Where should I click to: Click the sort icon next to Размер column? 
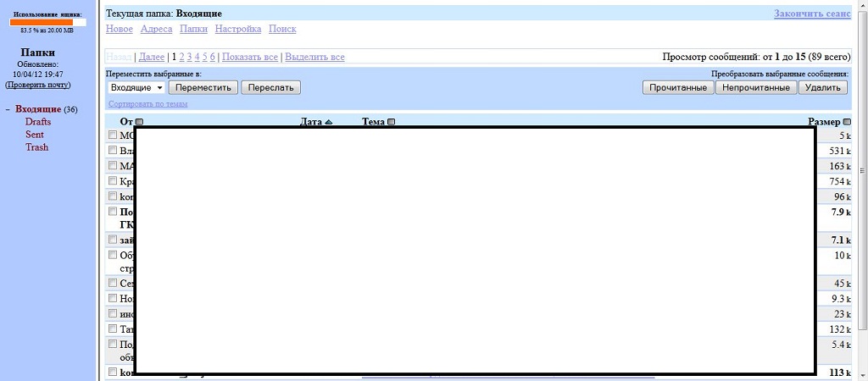click(x=847, y=122)
